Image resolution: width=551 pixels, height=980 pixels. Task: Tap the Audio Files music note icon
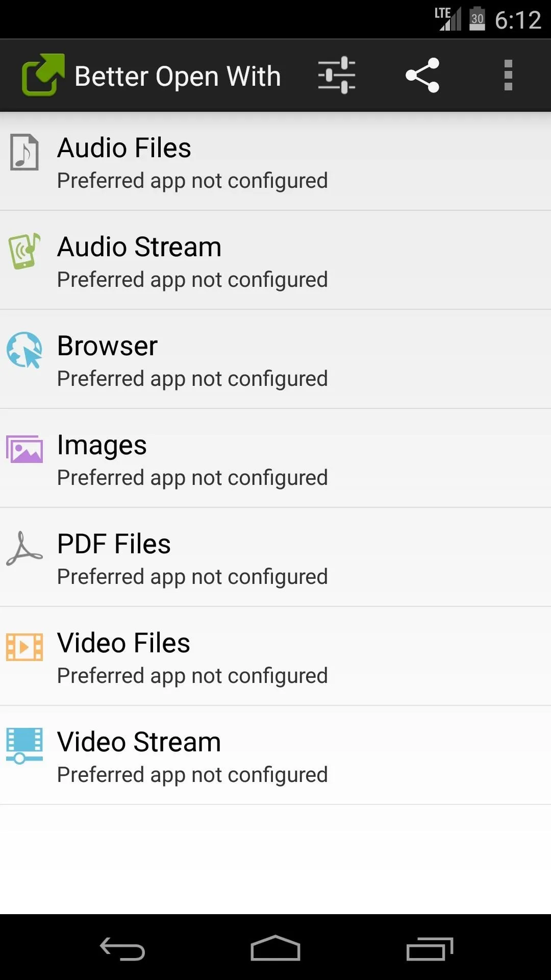(x=24, y=152)
